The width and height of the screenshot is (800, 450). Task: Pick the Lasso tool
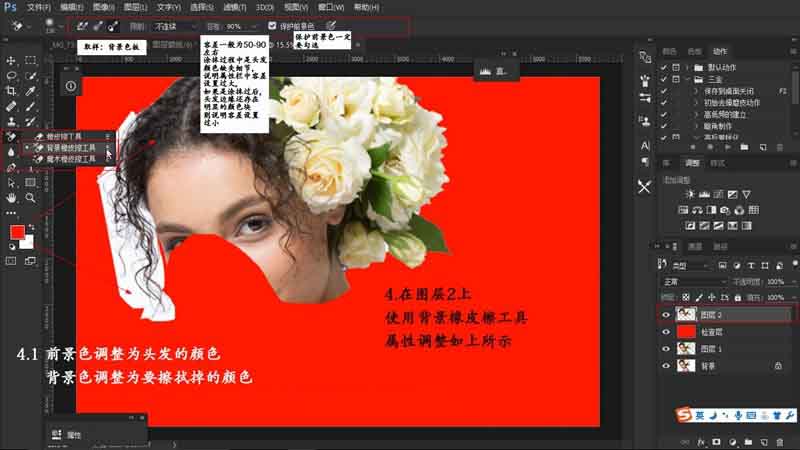click(x=13, y=75)
